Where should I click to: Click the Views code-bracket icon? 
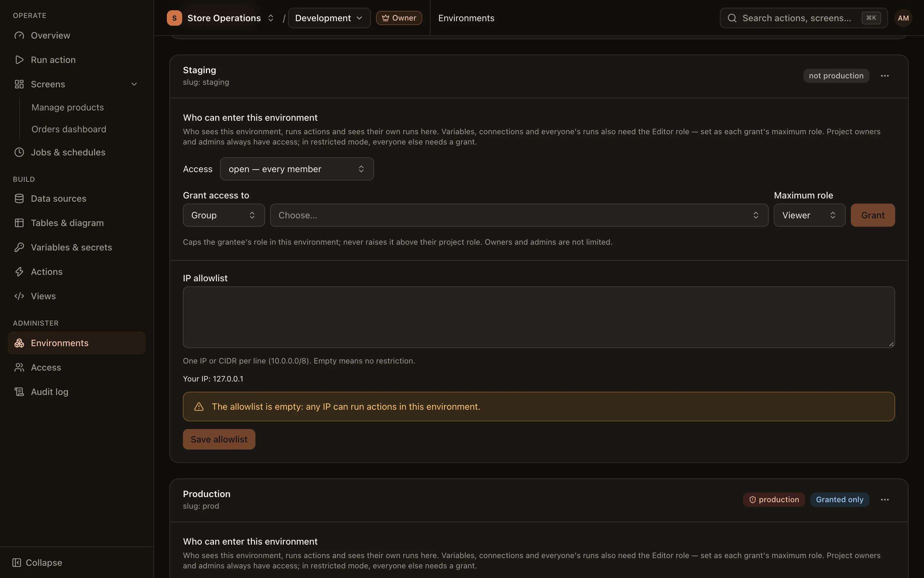click(x=19, y=296)
